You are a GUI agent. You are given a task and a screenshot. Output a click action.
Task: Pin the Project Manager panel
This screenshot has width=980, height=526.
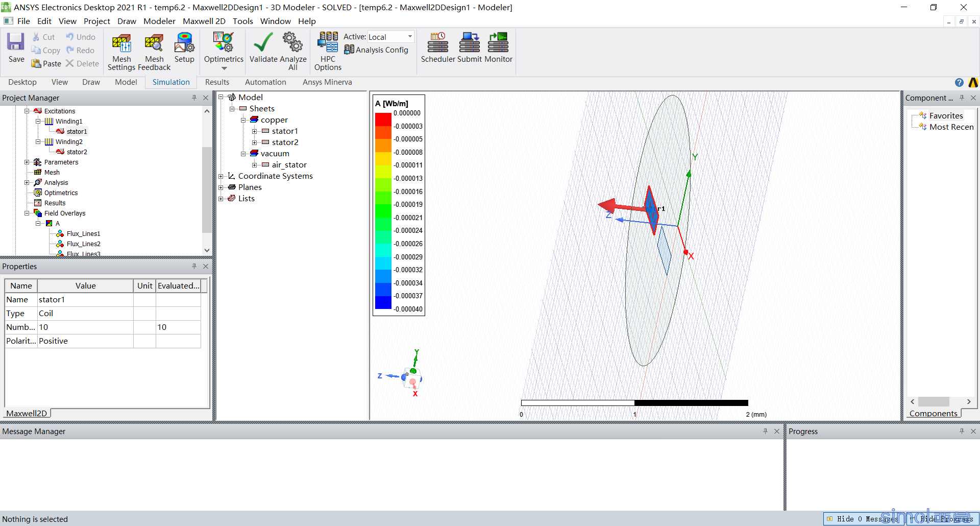click(x=194, y=98)
